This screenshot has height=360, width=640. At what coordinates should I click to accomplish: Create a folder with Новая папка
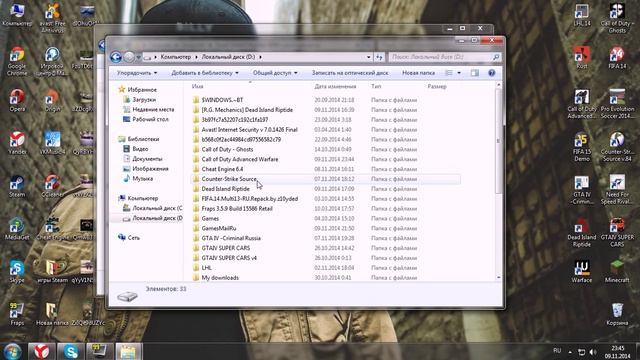point(418,73)
